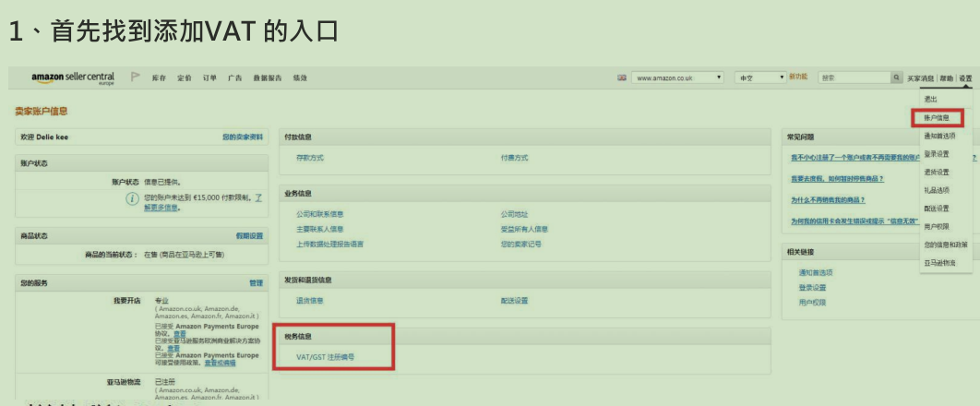
Task: Open 您的卖家资料 link
Action: pyautogui.click(x=243, y=137)
